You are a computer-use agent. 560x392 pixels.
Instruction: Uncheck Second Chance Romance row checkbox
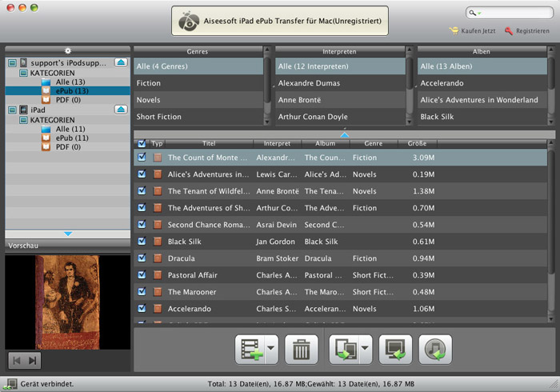coord(142,224)
